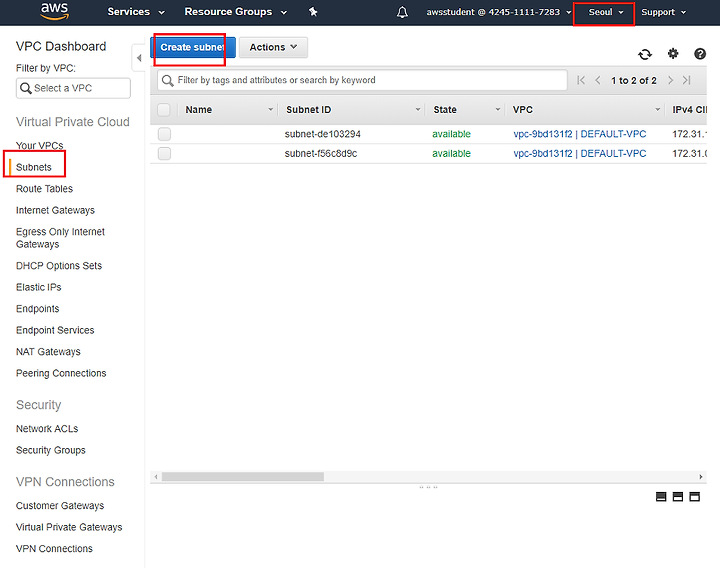This screenshot has height=568, width=720.
Task: Open the Subnet ID column sort arrow
Action: (x=418, y=110)
